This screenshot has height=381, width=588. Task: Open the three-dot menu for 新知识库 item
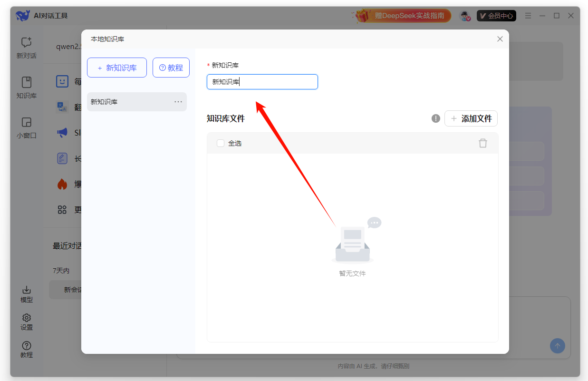tap(178, 102)
